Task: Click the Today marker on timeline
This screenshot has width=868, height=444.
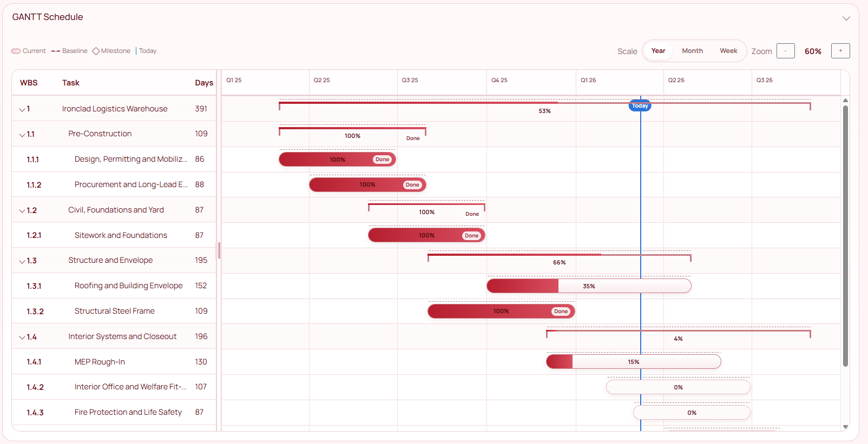Action: pyautogui.click(x=640, y=106)
